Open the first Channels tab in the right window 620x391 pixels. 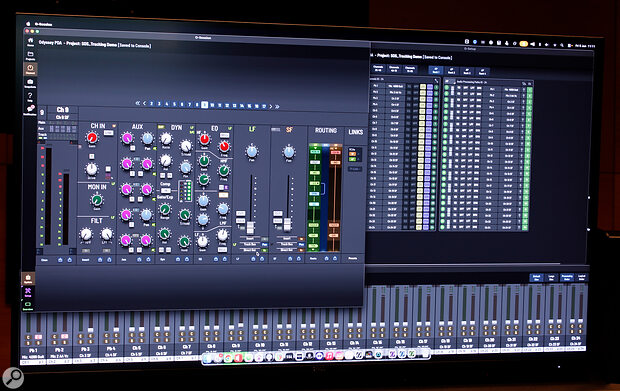378,69
